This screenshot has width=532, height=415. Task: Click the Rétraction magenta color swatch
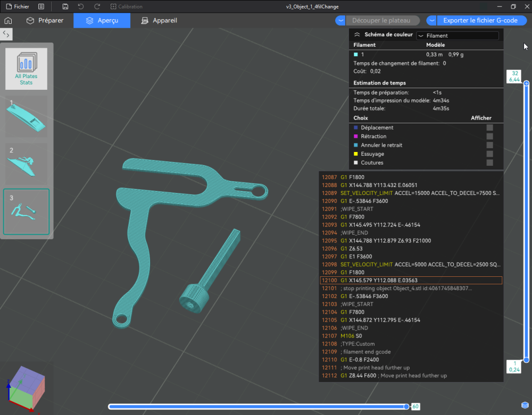pyautogui.click(x=356, y=136)
